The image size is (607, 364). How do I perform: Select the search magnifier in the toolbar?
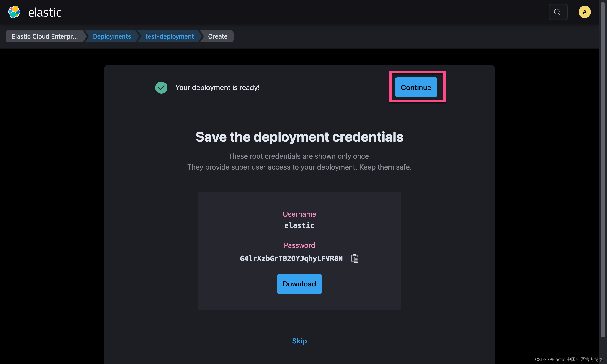558,12
